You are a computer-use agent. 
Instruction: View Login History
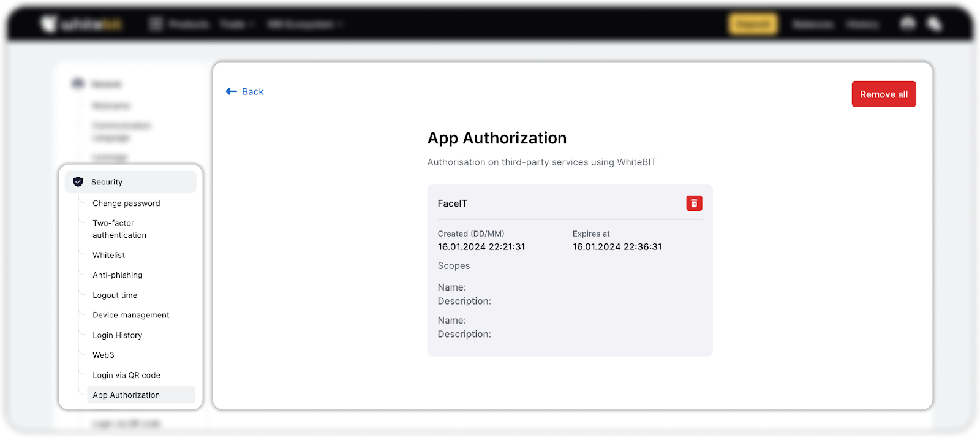click(x=117, y=335)
